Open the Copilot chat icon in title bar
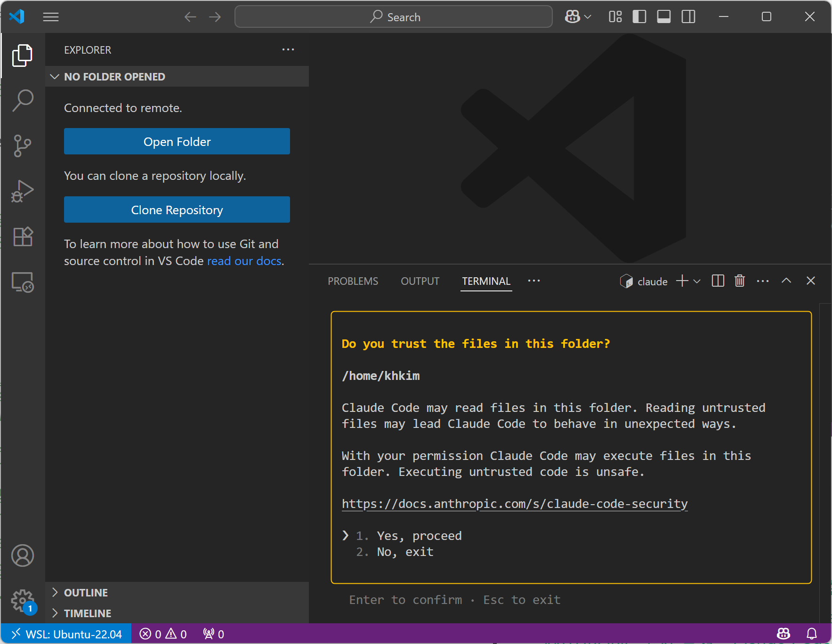This screenshot has width=832, height=644. [x=572, y=17]
